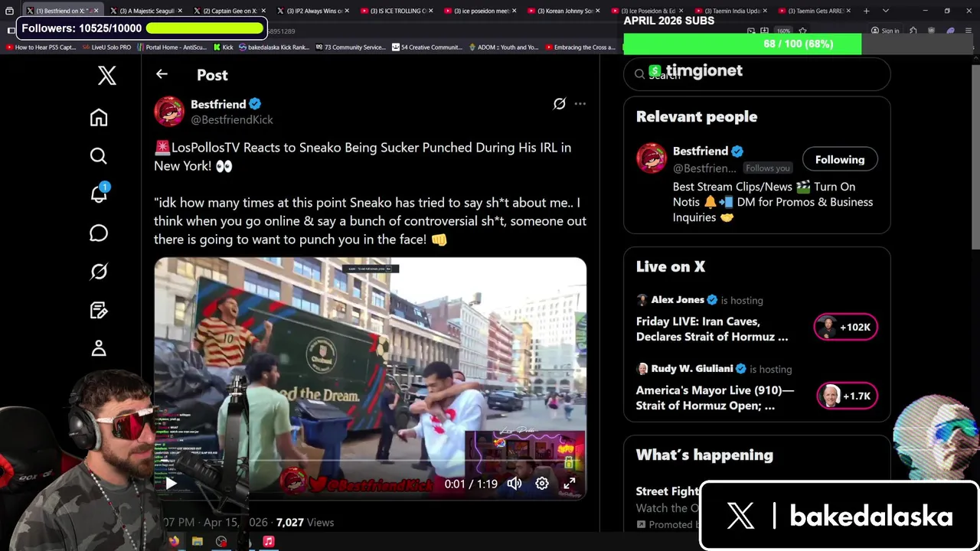Open the LiveU Solo PRO bookmark

107,47
